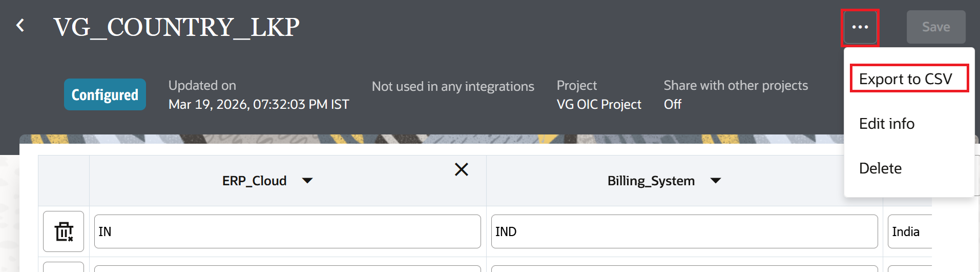Expand the ERP_Cloud column dropdown arrow

[x=307, y=181]
